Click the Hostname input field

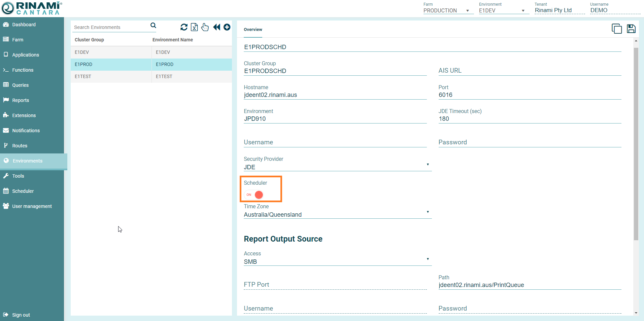[x=335, y=95]
